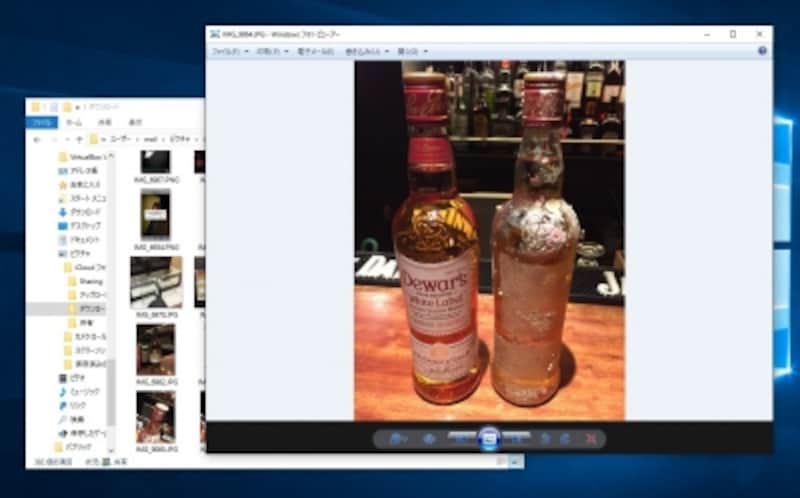Select the VirtualBox VMs folder in the sidebar
Image resolution: width=800 pixels, height=498 pixels.
click(x=84, y=157)
